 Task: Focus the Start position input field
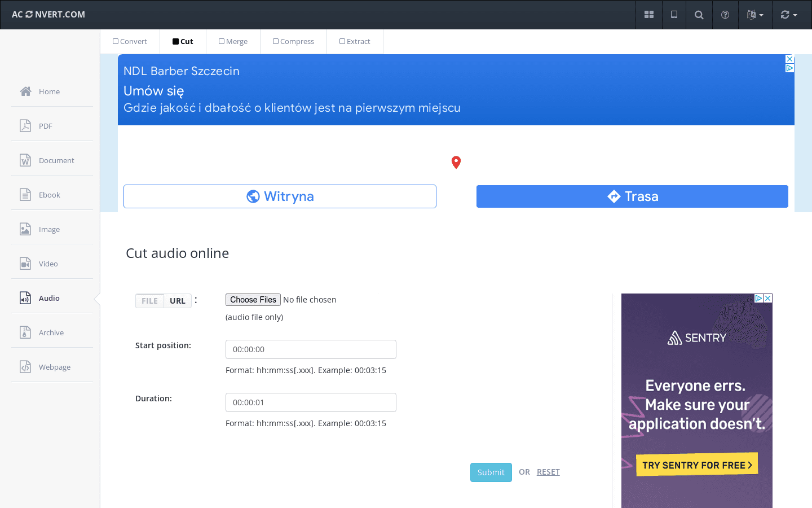click(x=311, y=349)
